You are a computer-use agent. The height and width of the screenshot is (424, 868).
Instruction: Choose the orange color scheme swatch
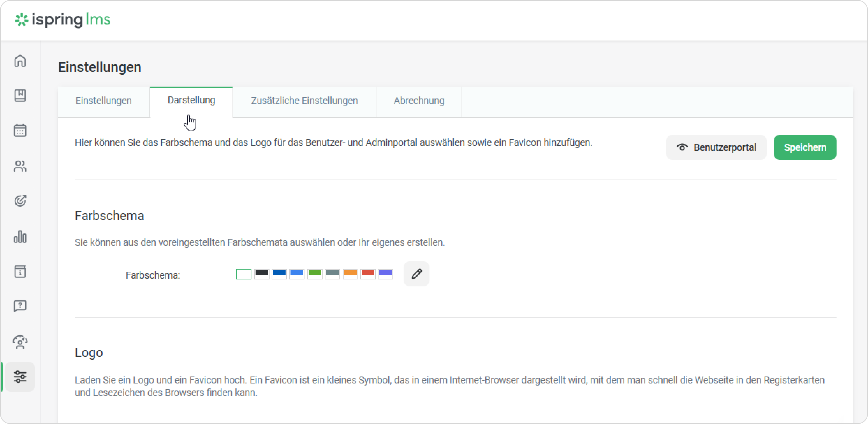tap(350, 274)
